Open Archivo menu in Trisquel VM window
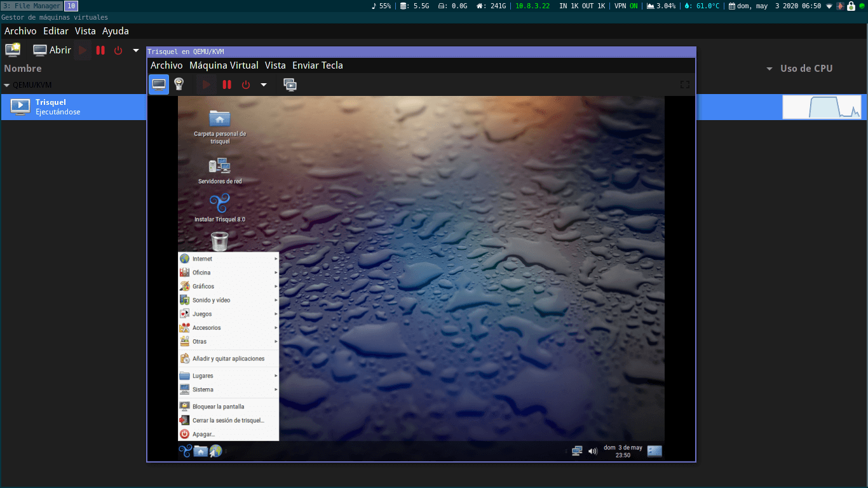 point(166,65)
